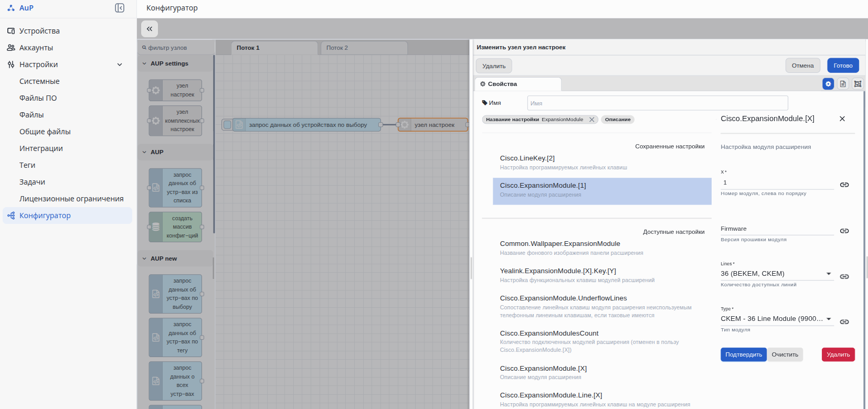The width and height of the screenshot is (868, 409).
Task: Open node appearance icon
Action: 858,84
